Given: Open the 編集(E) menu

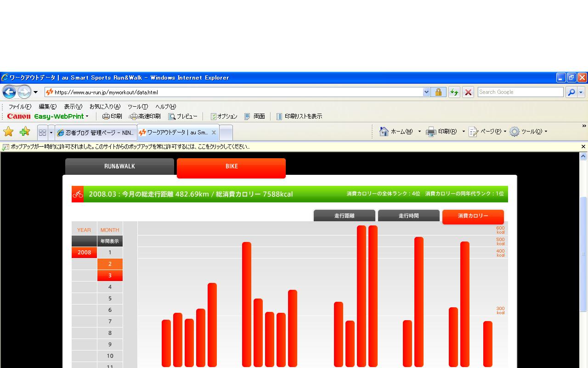Looking at the screenshot, I should click(x=48, y=106).
